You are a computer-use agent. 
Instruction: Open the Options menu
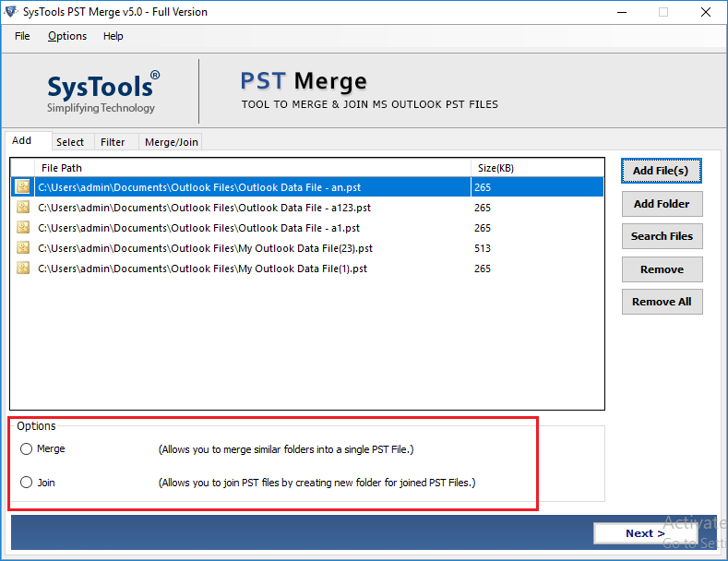[67, 36]
